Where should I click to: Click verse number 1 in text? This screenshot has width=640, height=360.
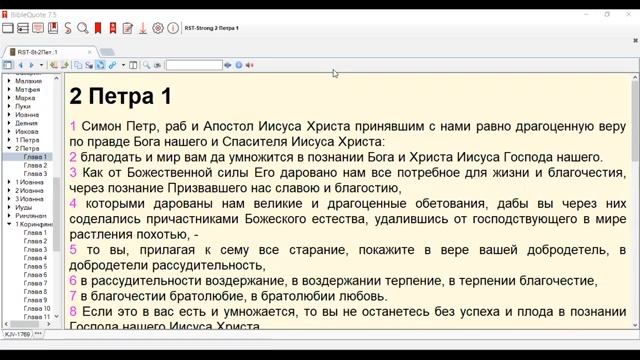(x=73, y=126)
